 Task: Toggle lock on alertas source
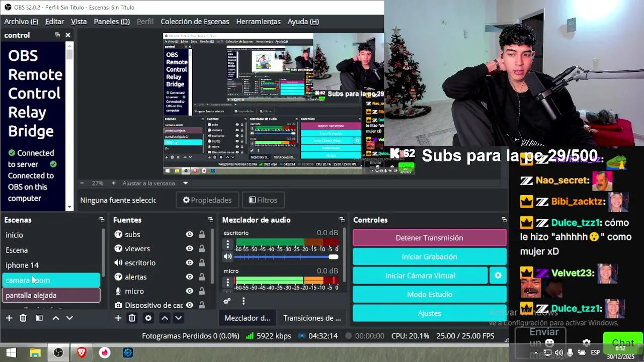click(202, 277)
